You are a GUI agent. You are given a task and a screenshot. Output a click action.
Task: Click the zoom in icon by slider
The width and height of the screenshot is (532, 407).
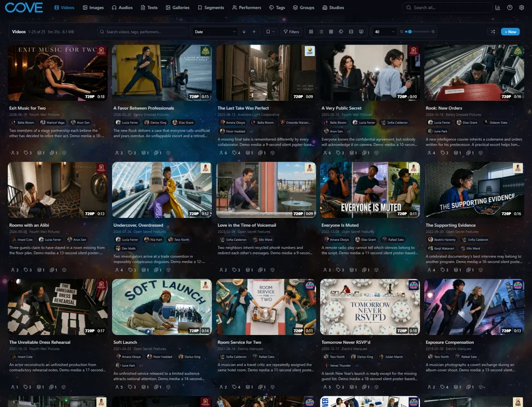pos(433,31)
